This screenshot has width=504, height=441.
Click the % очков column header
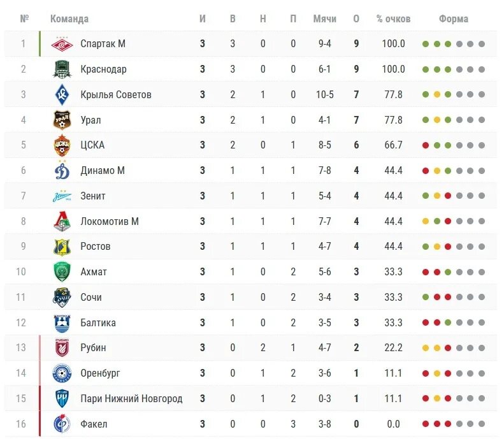(x=393, y=19)
